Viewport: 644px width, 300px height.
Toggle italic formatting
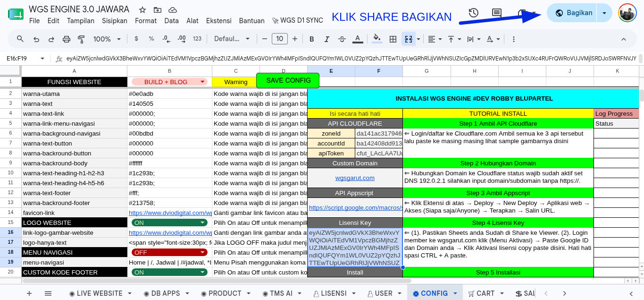coord(326,39)
